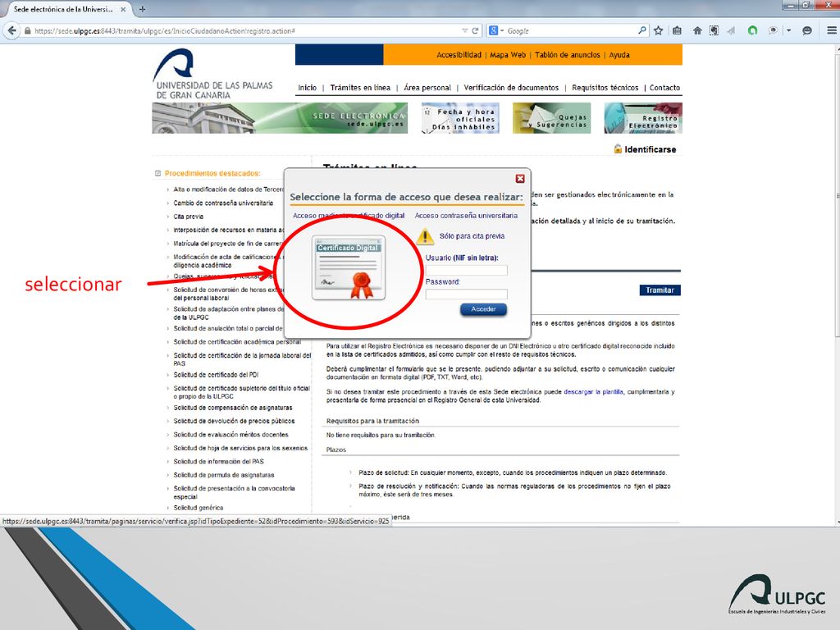
Task: Open Tablón de anuncios link
Action: (568, 55)
